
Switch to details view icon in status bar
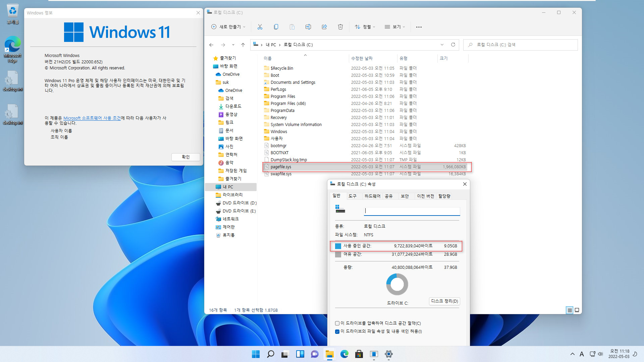pyautogui.click(x=569, y=310)
